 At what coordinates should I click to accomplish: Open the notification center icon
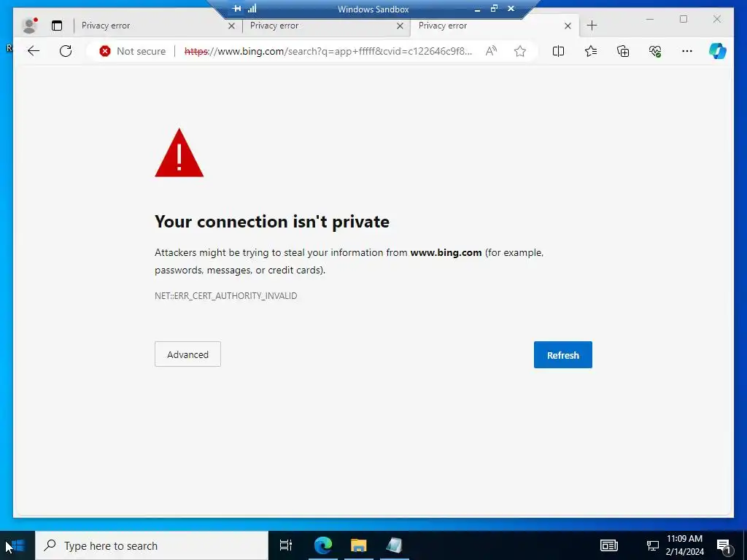click(x=724, y=546)
